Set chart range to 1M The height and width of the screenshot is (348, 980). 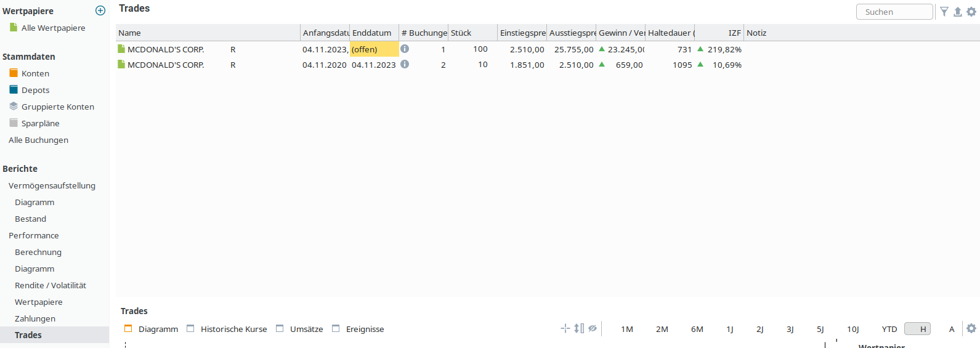pyautogui.click(x=627, y=329)
